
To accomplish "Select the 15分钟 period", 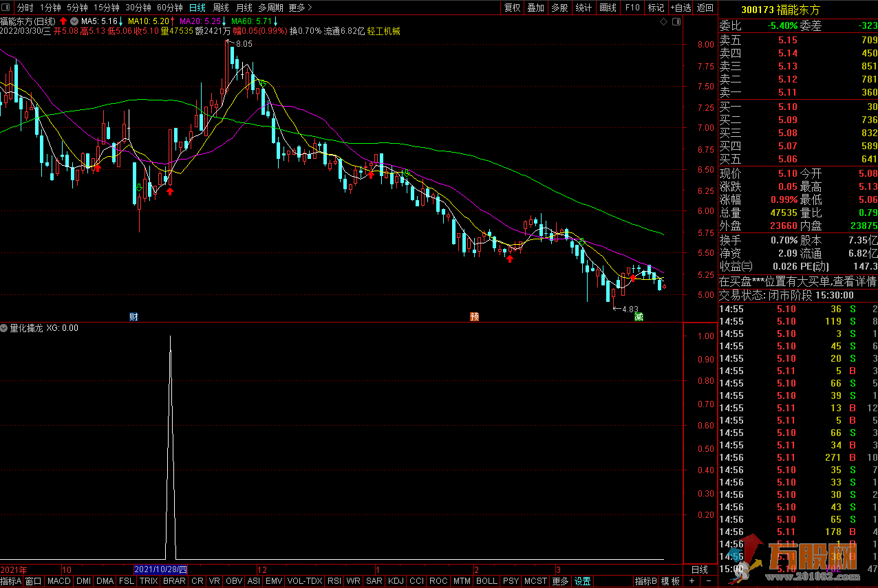I will (x=107, y=8).
